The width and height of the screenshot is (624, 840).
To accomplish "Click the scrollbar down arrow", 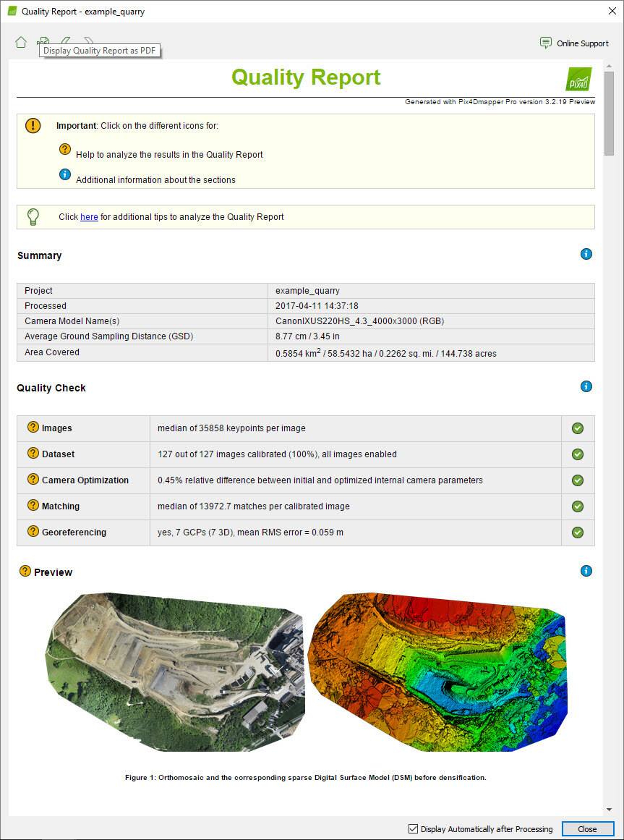I will pyautogui.click(x=610, y=809).
